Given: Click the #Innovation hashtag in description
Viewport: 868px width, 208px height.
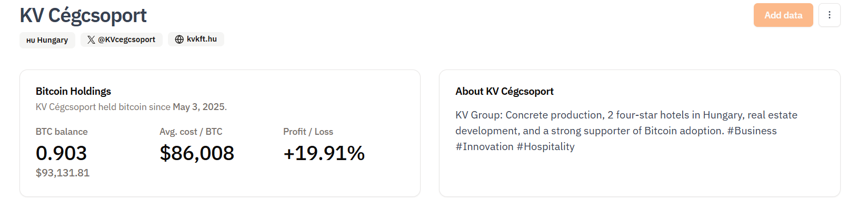Looking at the screenshot, I should click(484, 146).
